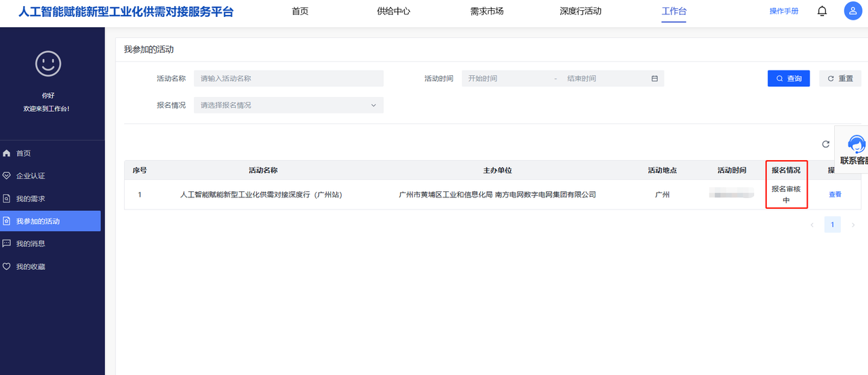Click the 查看 link in the table row
Image resolution: width=868 pixels, height=375 pixels.
[835, 195]
